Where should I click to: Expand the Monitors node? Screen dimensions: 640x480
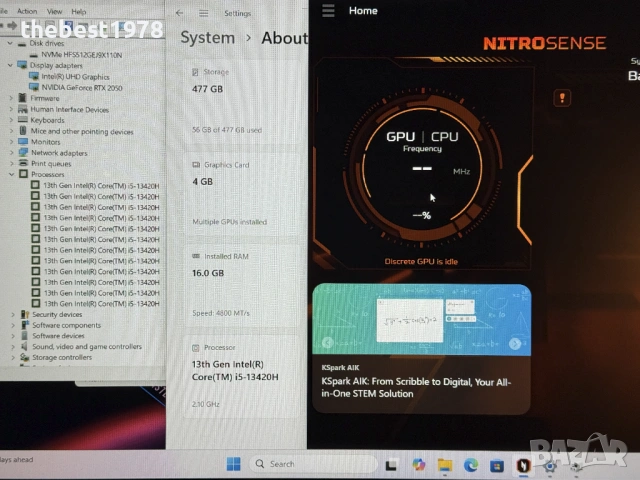11,142
